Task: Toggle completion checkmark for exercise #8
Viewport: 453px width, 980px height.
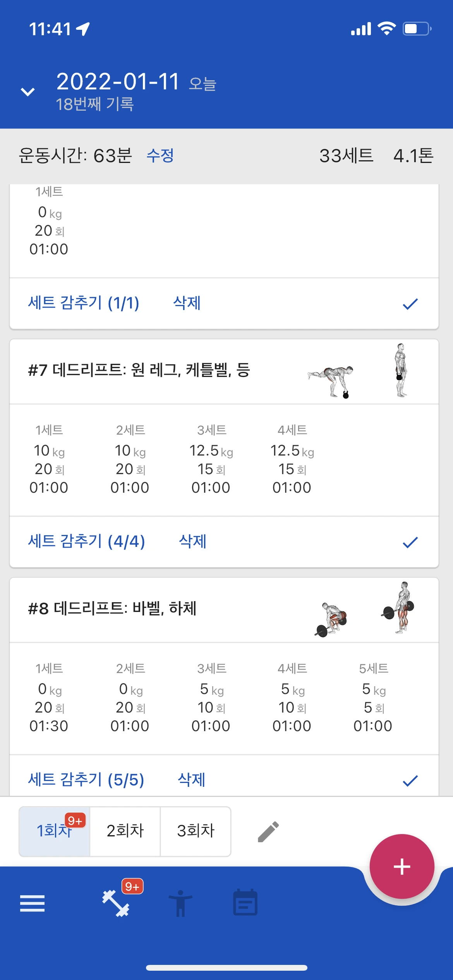Action: 410,781
